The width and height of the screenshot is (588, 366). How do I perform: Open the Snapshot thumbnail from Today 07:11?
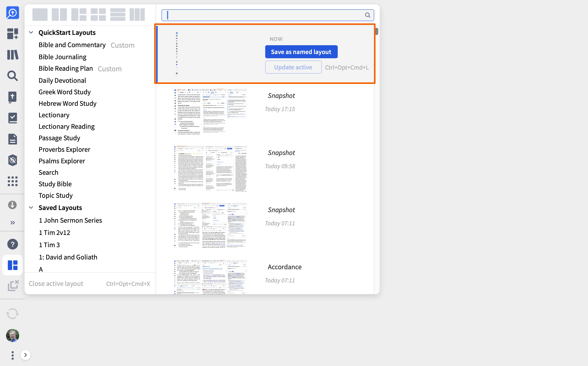coord(210,226)
